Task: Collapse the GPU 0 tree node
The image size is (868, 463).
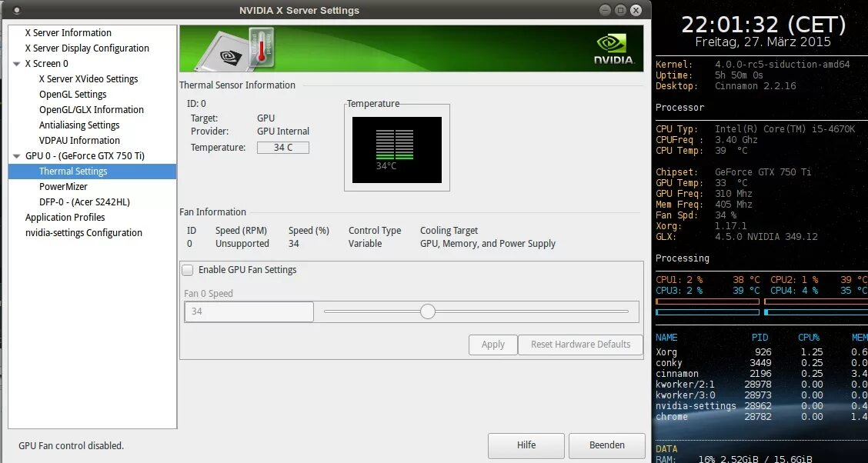Action: coord(17,156)
